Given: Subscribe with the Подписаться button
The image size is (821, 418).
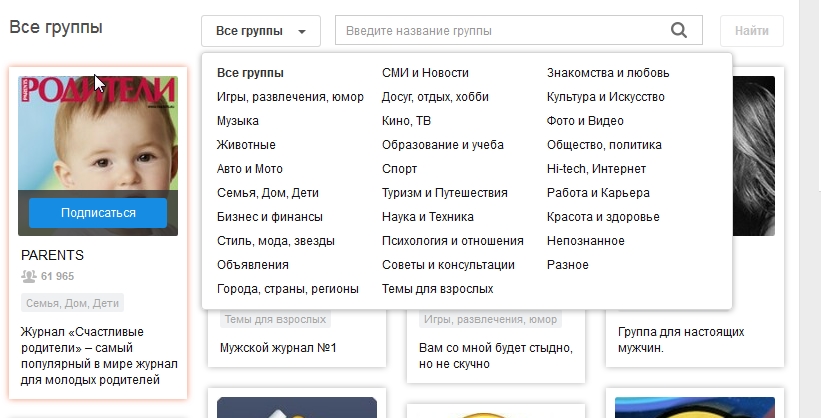Looking at the screenshot, I should (98, 213).
